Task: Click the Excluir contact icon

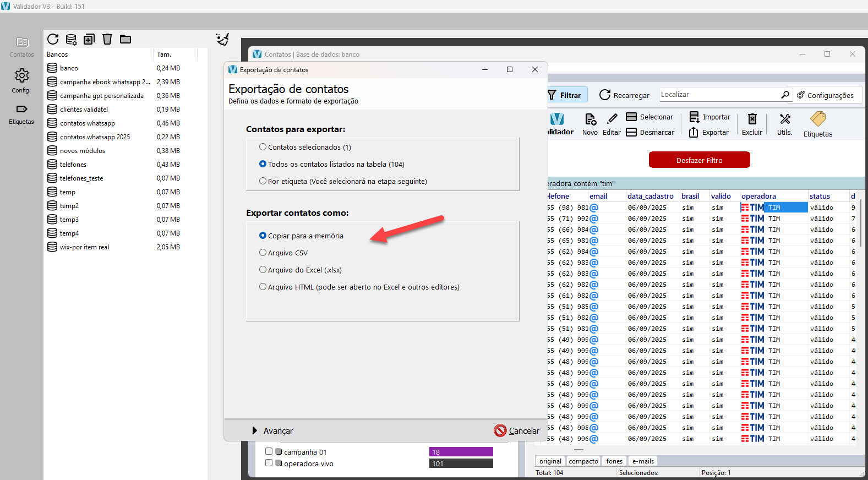Action: [752, 124]
